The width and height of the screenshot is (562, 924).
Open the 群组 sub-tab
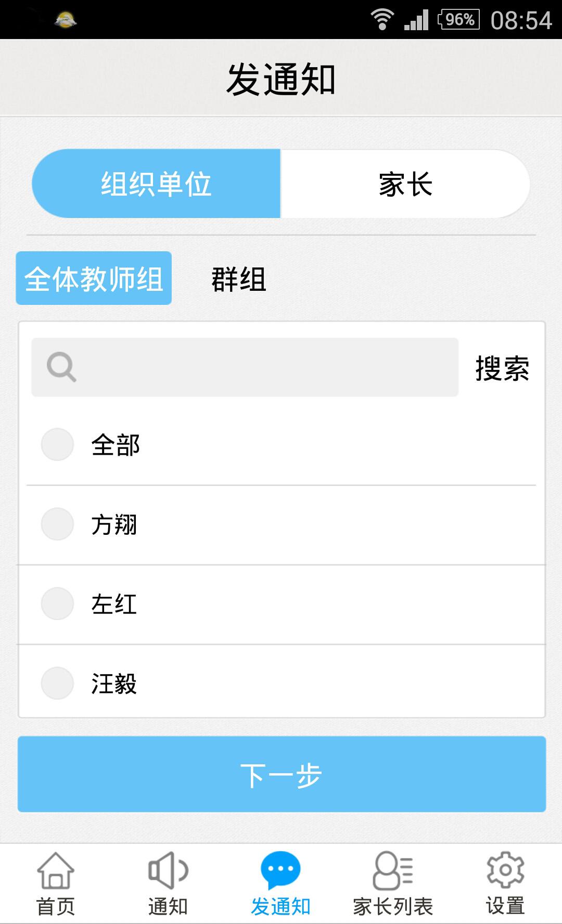[x=239, y=279]
